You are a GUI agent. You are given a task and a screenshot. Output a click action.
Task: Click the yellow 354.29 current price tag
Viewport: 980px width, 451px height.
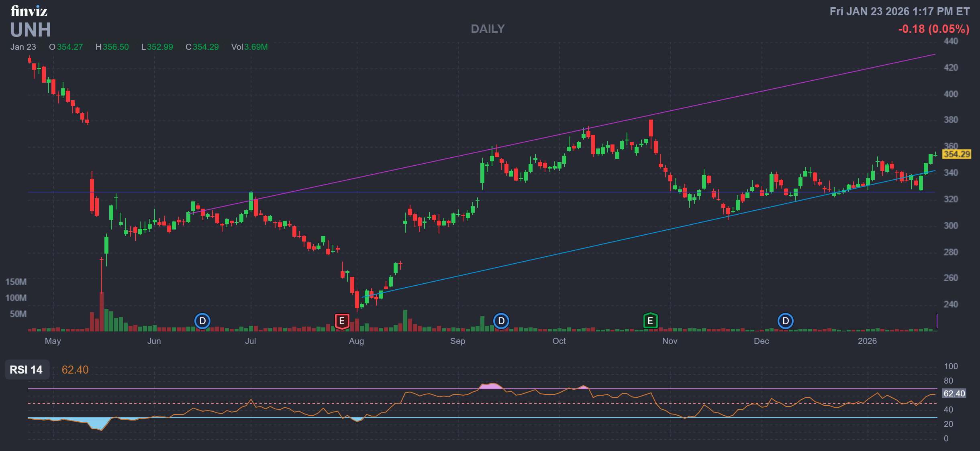956,154
